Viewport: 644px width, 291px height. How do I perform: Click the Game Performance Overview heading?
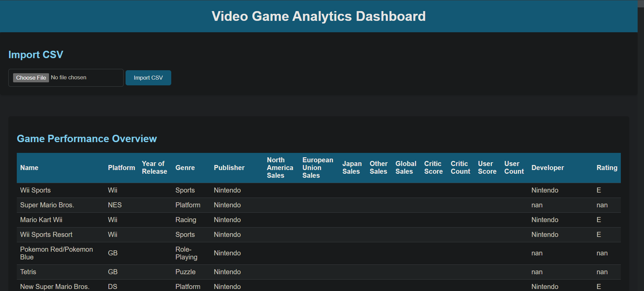tap(87, 138)
